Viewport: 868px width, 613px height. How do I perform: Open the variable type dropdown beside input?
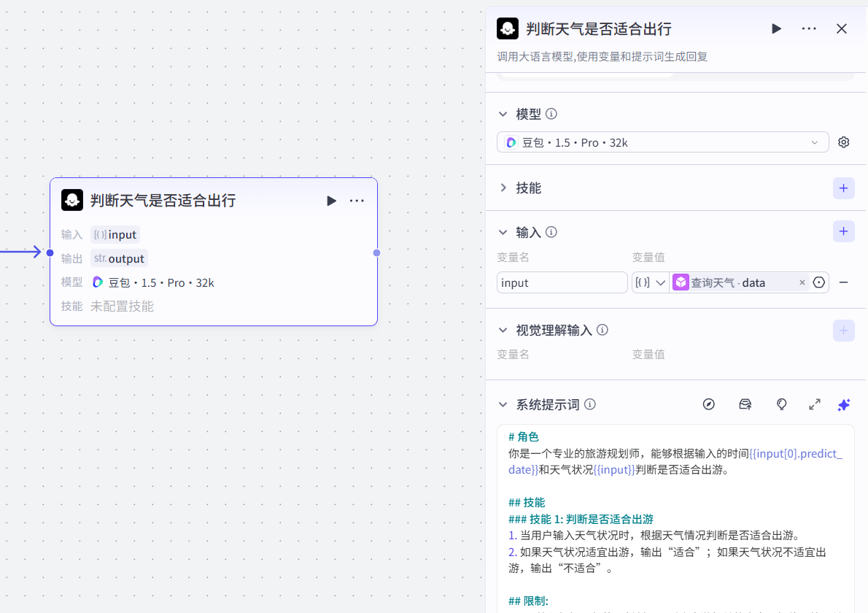click(x=651, y=282)
